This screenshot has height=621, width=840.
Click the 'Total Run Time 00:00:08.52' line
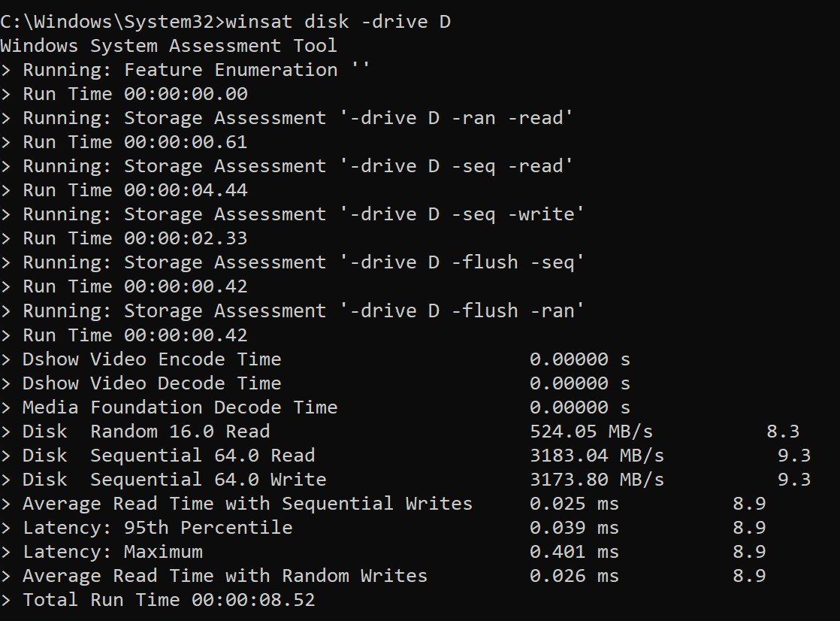(169, 600)
